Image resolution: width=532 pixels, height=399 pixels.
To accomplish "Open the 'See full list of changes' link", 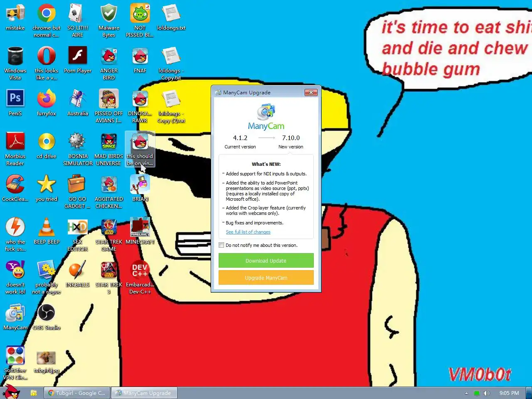I will click(x=248, y=232).
